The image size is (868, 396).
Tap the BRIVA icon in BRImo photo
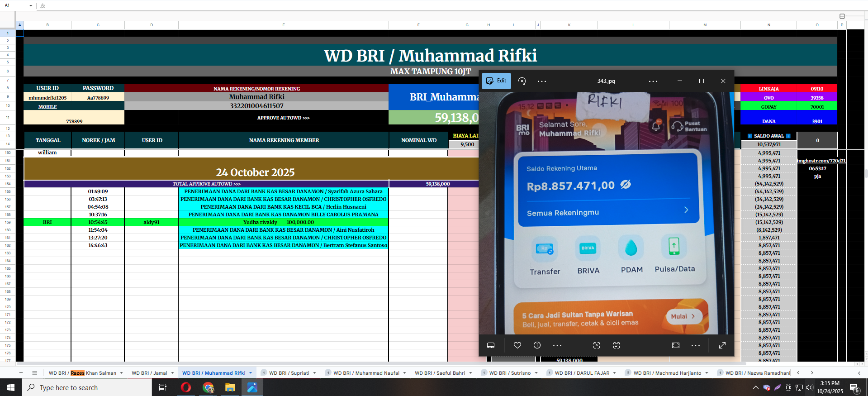(588, 248)
